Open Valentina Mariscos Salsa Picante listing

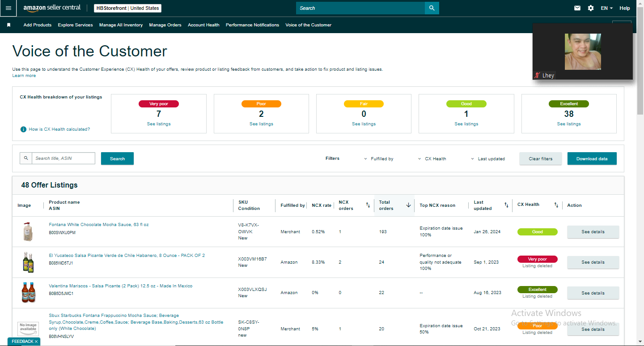(x=121, y=286)
